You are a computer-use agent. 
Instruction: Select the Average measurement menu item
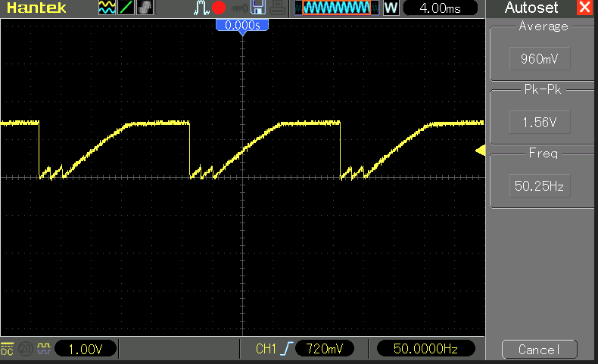[540, 58]
